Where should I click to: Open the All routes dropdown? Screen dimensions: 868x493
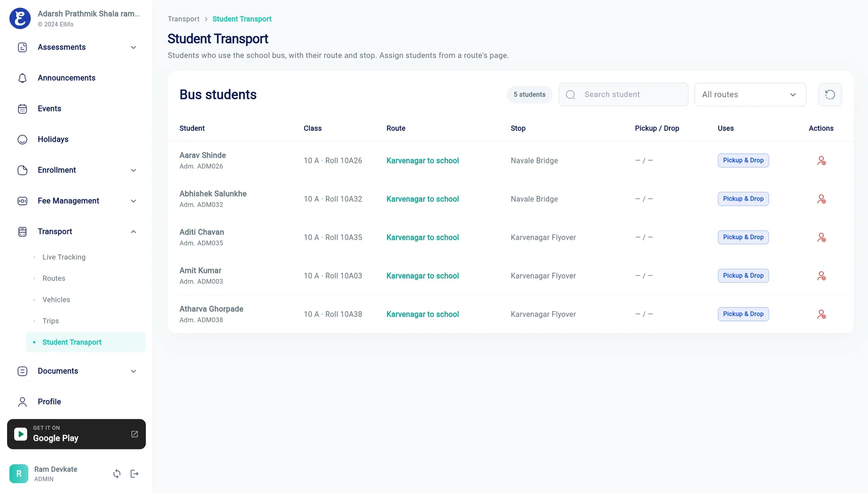point(750,94)
